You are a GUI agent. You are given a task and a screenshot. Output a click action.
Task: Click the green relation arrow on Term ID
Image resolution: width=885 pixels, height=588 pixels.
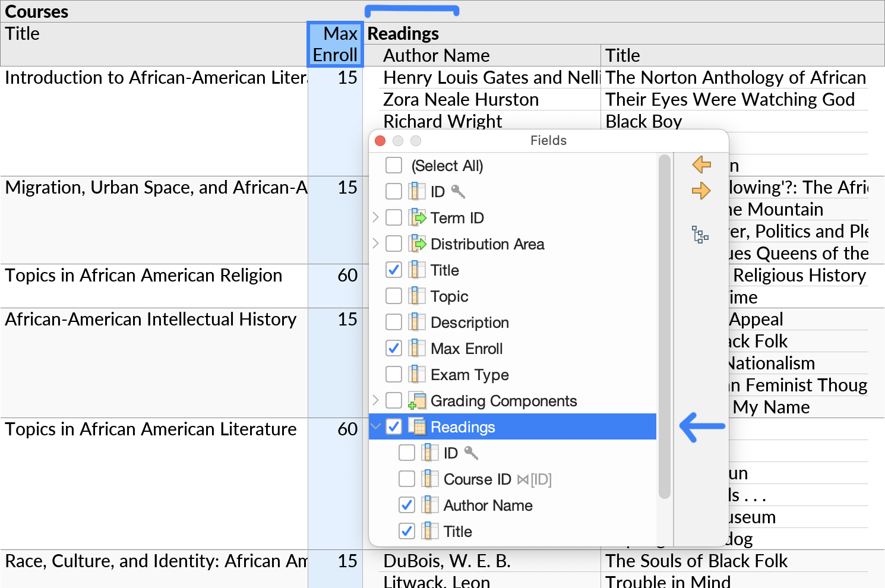click(422, 217)
